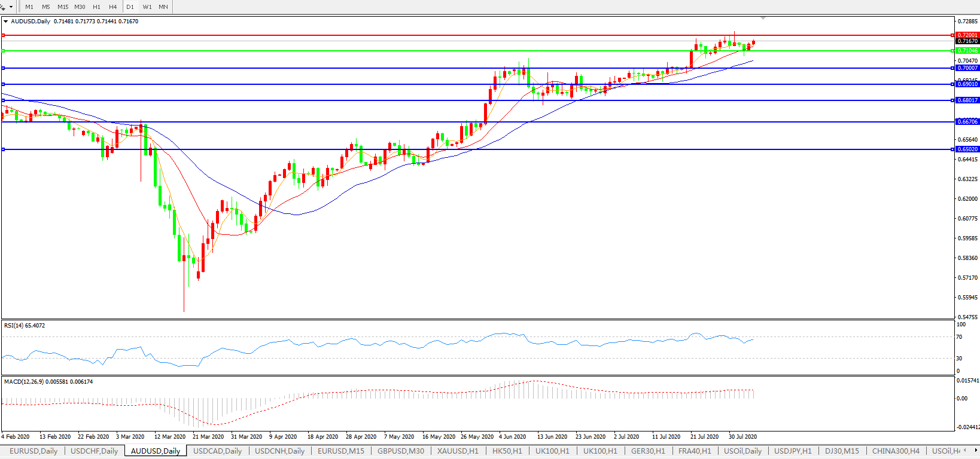980x459 pixels.
Task: Enable the W1 weekly timeframe
Action: (x=147, y=7)
